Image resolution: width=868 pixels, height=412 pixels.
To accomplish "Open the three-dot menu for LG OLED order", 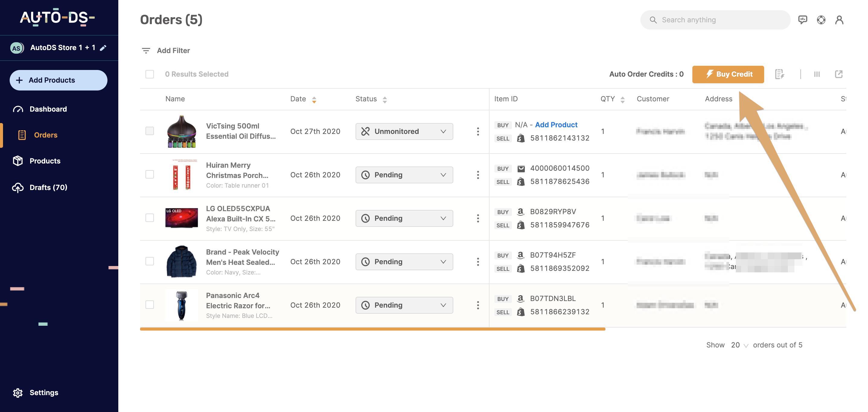I will point(478,218).
